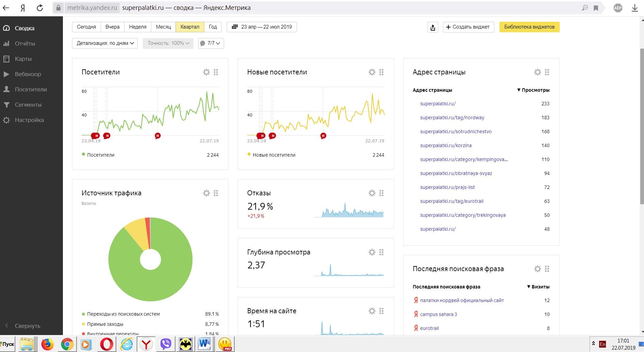This screenshot has width=644, height=352.
Task: Click the browser reload icon
Action: [x=40, y=8]
